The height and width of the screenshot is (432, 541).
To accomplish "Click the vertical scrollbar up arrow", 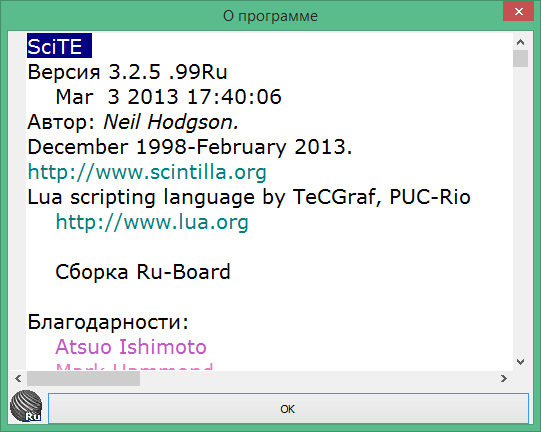I will (520, 42).
